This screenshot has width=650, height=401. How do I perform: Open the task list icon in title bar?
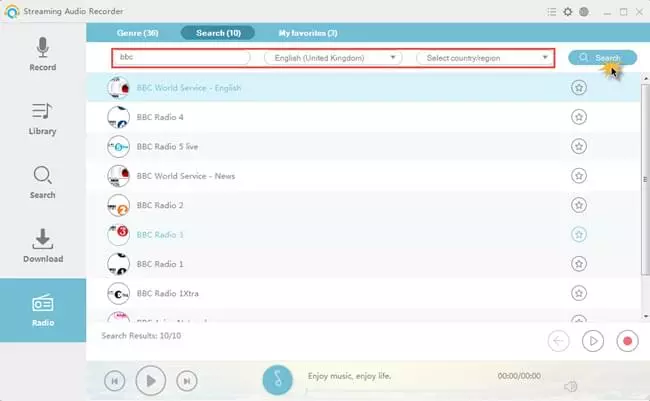551,12
